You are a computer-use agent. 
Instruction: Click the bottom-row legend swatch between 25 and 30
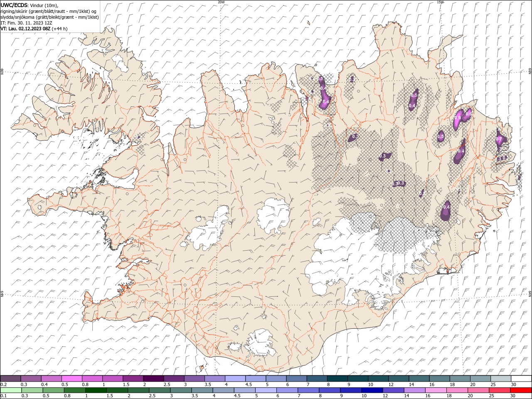tap(499, 390)
